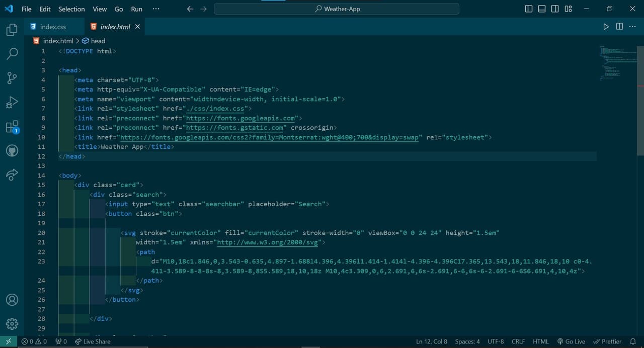Viewport: 644px width, 348px height.
Task: Open the Explorer view in activity bar
Action: click(x=12, y=30)
